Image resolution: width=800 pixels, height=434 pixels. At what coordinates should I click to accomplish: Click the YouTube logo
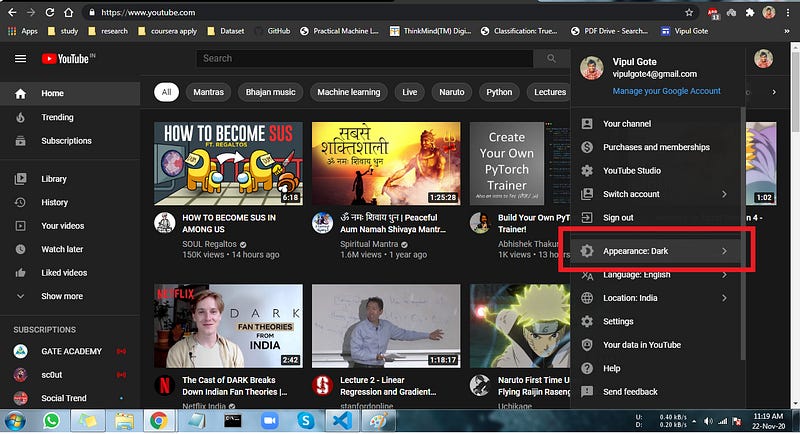(x=65, y=59)
